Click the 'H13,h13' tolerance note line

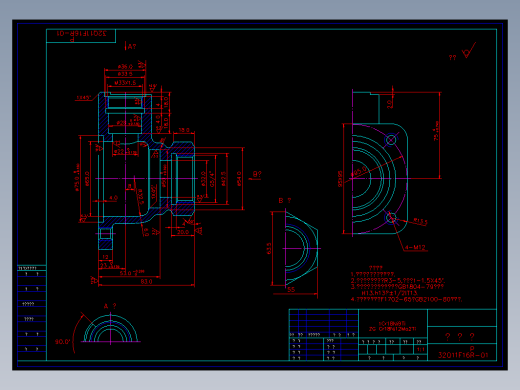pyautogui.click(x=389, y=293)
